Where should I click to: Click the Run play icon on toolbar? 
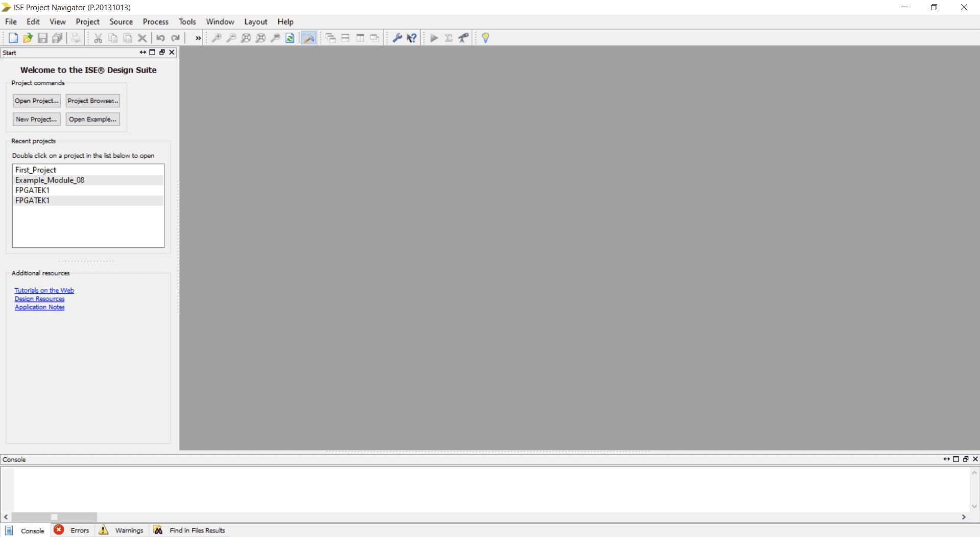click(x=434, y=37)
